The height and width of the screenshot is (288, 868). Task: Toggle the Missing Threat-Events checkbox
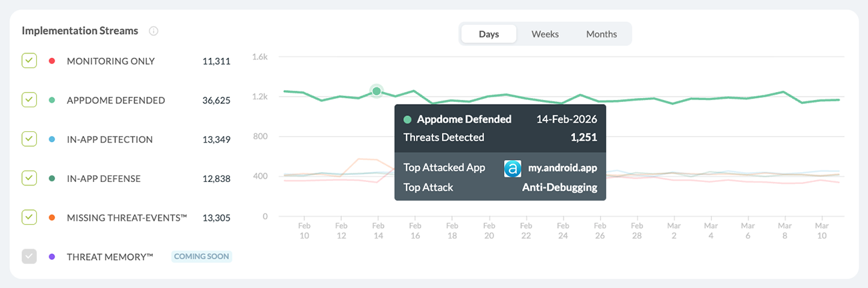pos(29,217)
